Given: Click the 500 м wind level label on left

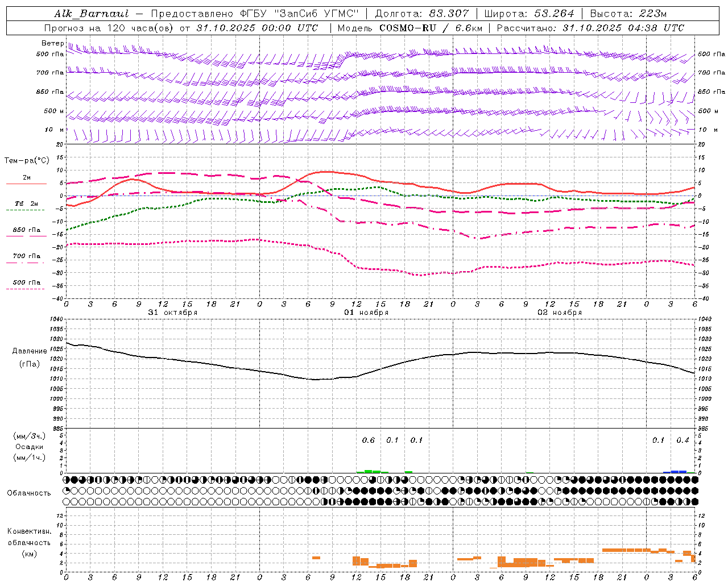Looking at the screenshot, I should [54, 111].
